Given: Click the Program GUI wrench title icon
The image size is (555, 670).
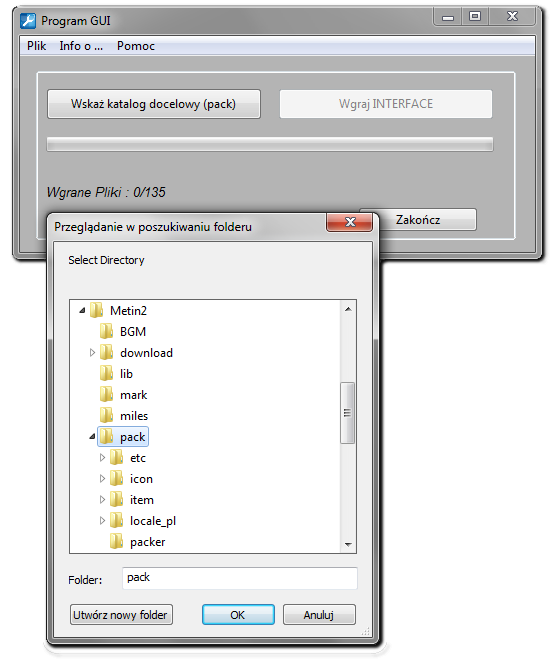Looking at the screenshot, I should 28,21.
